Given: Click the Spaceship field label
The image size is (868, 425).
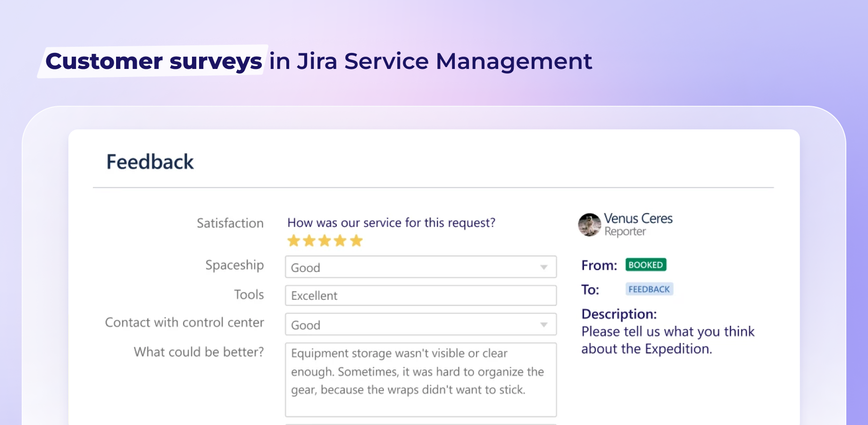Looking at the screenshot, I should [x=234, y=265].
